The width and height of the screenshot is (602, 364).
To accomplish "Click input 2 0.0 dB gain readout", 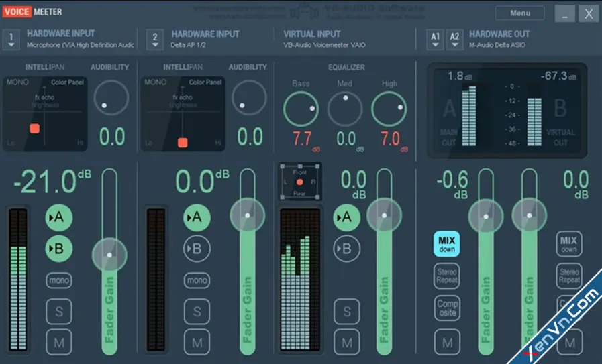I will (x=202, y=182).
